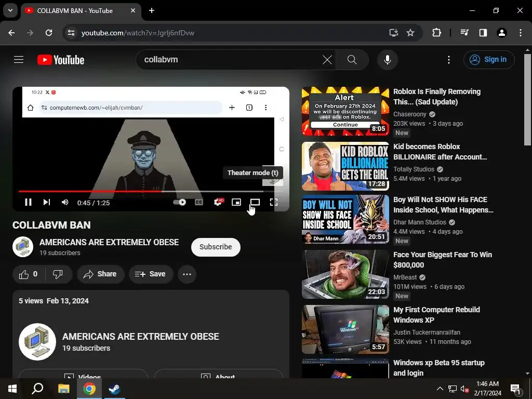532x399 pixels.
Task: Start voice search with microphone icon
Action: click(387, 60)
